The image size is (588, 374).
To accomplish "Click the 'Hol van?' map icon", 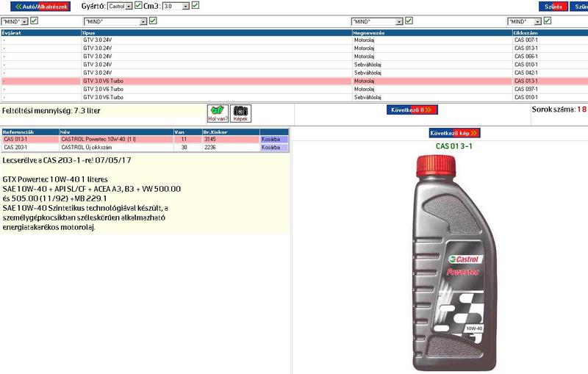I will tap(218, 113).
